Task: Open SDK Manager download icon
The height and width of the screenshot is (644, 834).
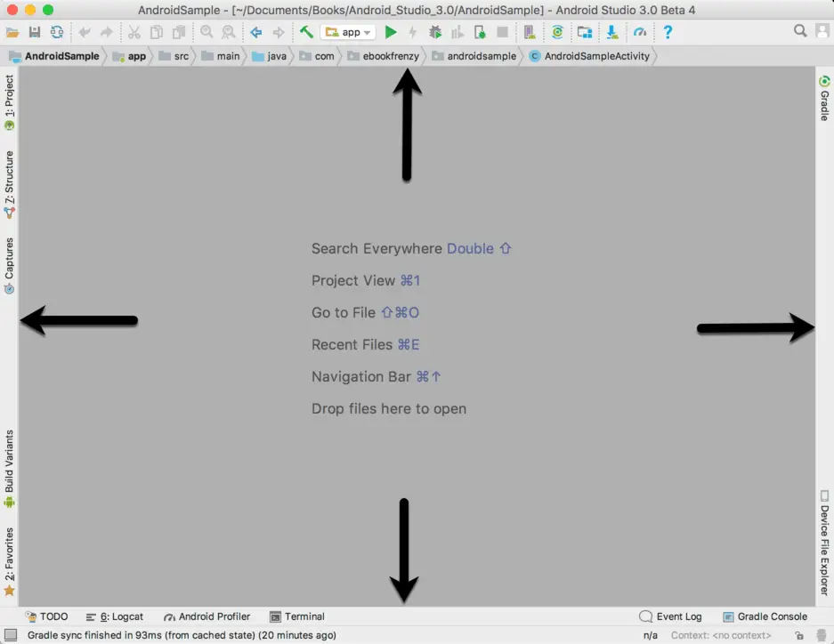Action: tap(612, 32)
